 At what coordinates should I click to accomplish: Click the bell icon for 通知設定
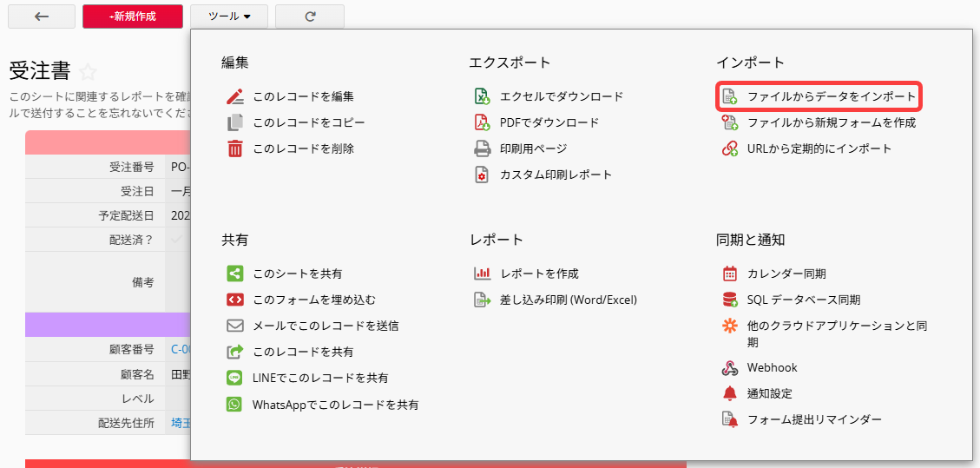coord(729,393)
